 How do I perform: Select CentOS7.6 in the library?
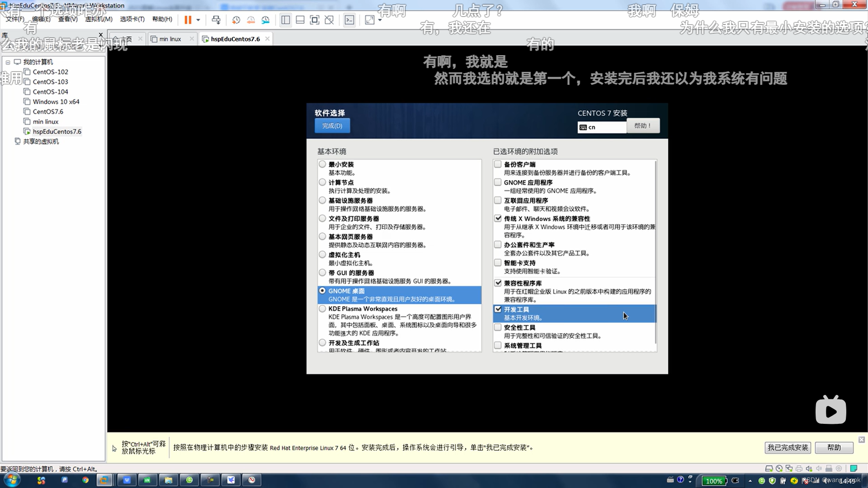[x=47, y=112]
